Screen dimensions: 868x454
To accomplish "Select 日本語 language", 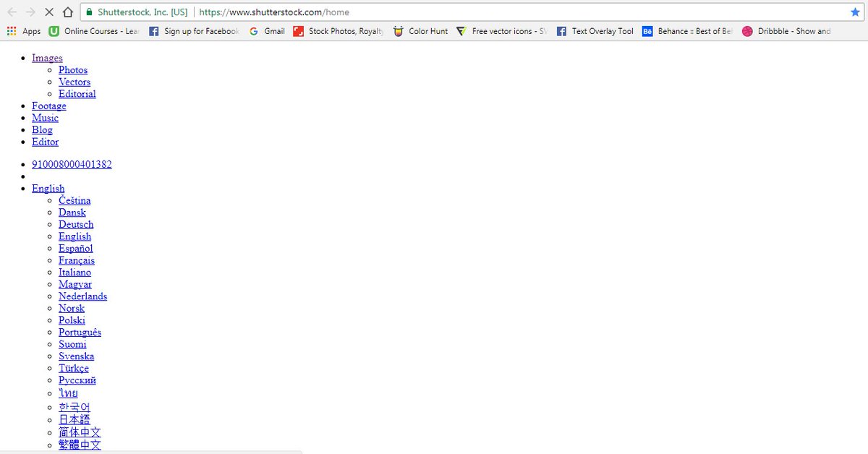I will [x=75, y=420].
